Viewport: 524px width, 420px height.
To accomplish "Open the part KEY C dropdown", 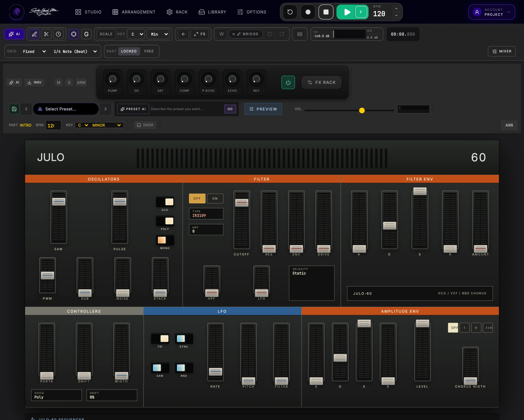I will pyautogui.click(x=83, y=125).
